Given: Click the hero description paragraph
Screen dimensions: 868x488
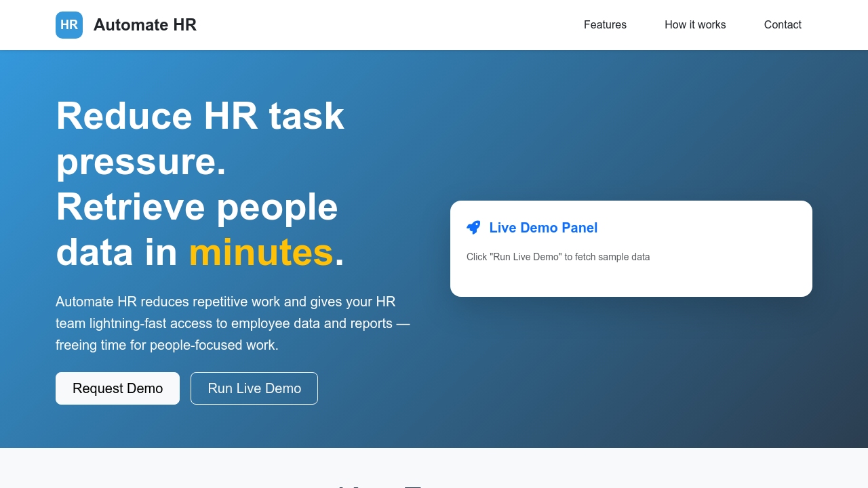Looking at the screenshot, I should pyautogui.click(x=233, y=323).
